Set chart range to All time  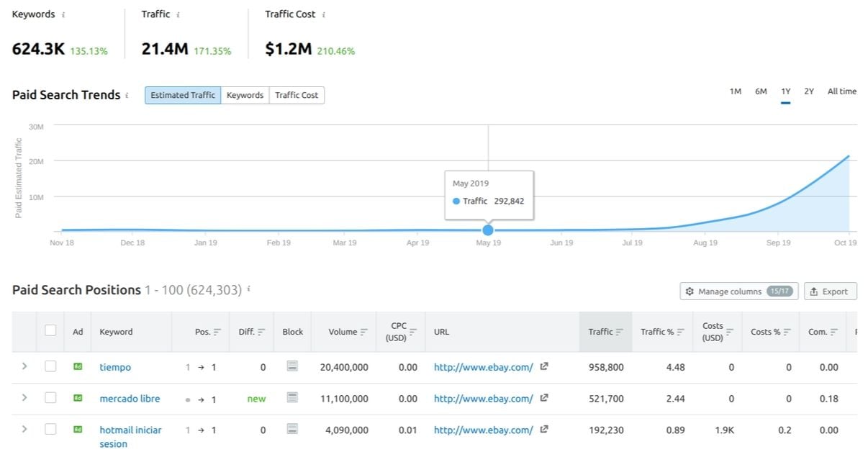pos(842,91)
